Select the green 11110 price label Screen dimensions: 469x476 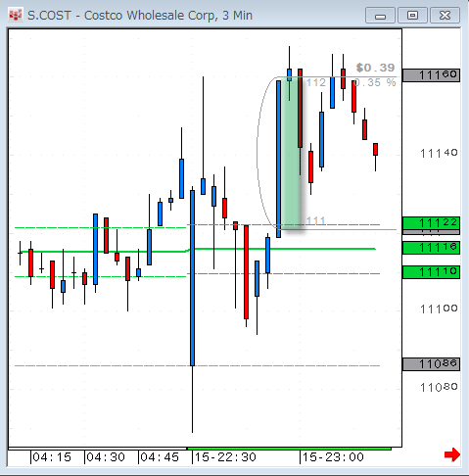point(431,272)
